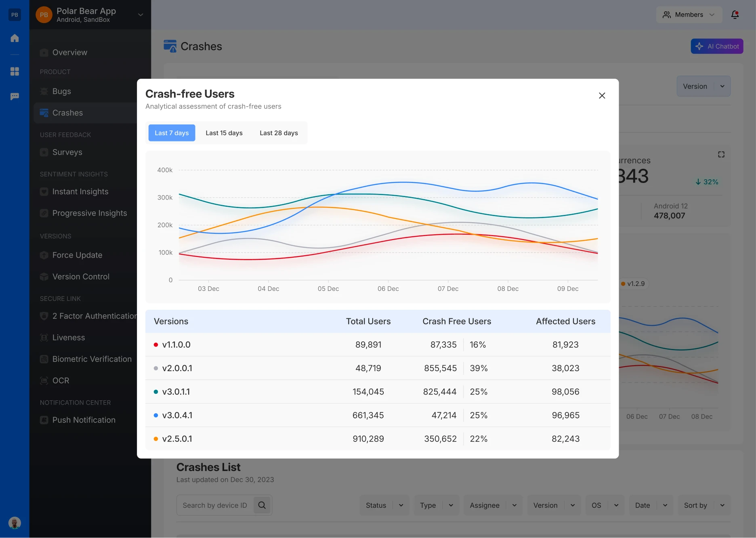Open the Sort by dropdown button
The image size is (756, 538).
tap(704, 505)
